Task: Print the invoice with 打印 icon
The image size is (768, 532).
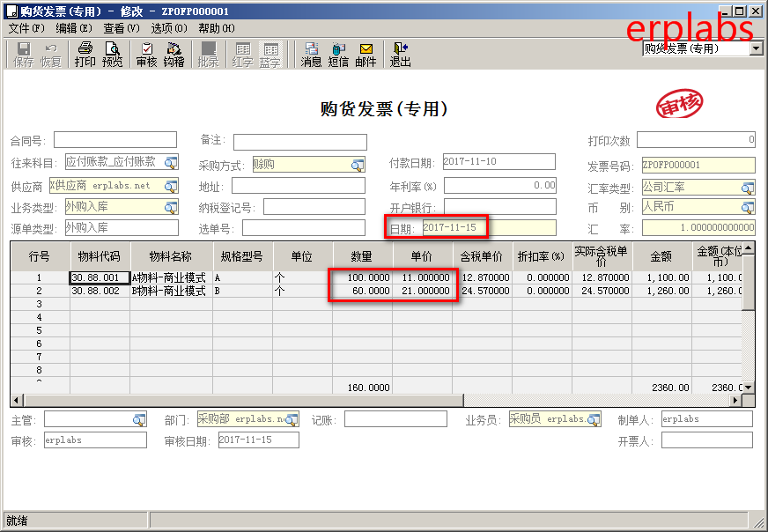Action: click(x=85, y=54)
